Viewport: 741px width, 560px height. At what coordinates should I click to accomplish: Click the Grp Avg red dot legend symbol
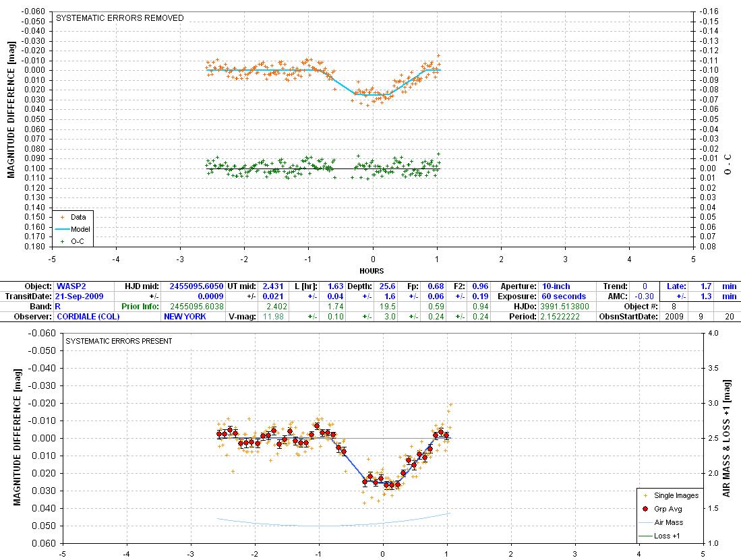645,509
